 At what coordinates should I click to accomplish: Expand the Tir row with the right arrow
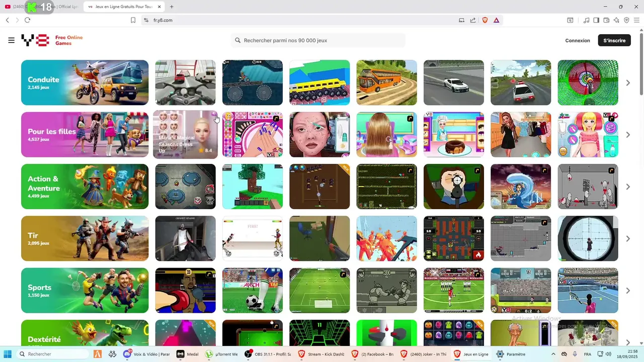point(628,238)
